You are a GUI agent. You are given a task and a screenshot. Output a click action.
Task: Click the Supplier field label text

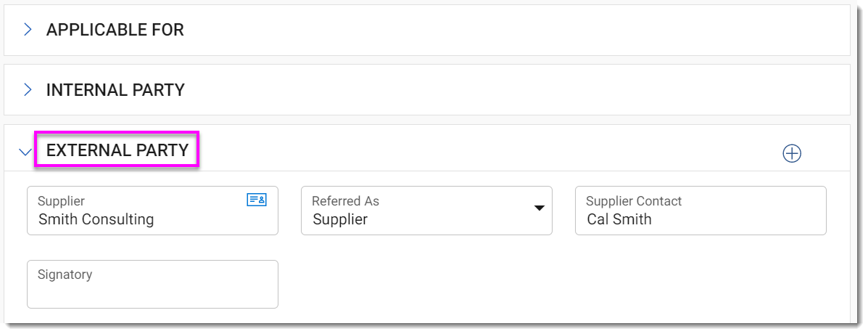pos(61,201)
